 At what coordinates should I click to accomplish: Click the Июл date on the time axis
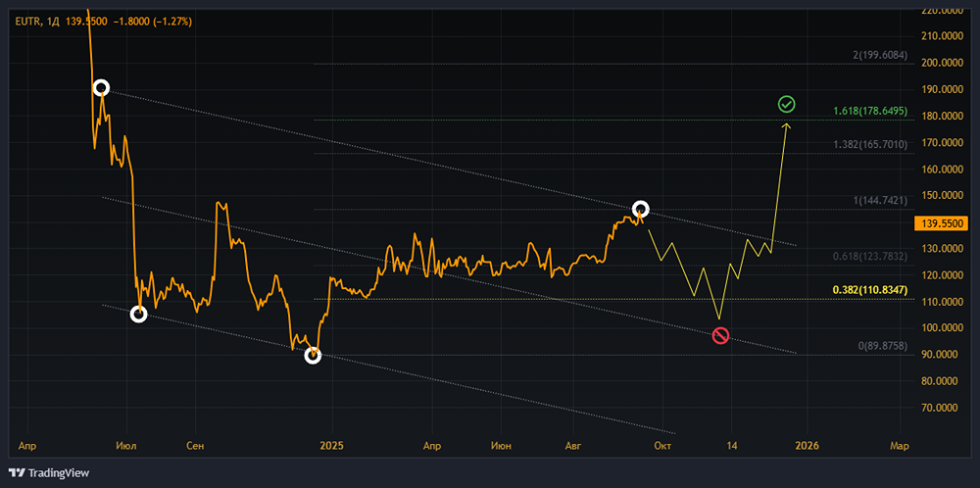click(126, 446)
